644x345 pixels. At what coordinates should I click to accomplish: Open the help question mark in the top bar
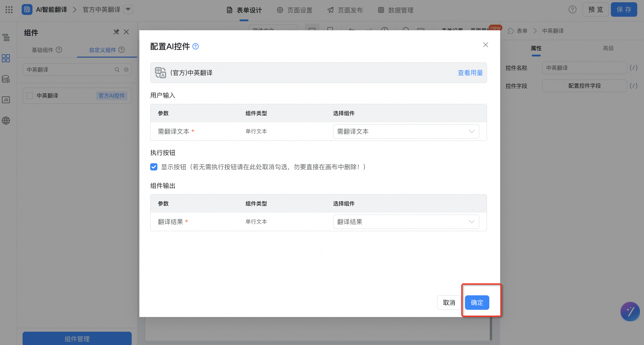click(572, 10)
